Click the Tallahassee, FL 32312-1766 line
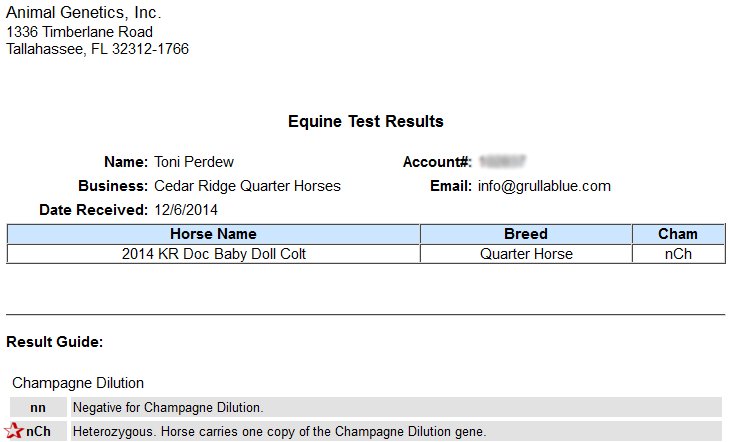Image resolution: width=730 pixels, height=442 pixels. pos(98,49)
